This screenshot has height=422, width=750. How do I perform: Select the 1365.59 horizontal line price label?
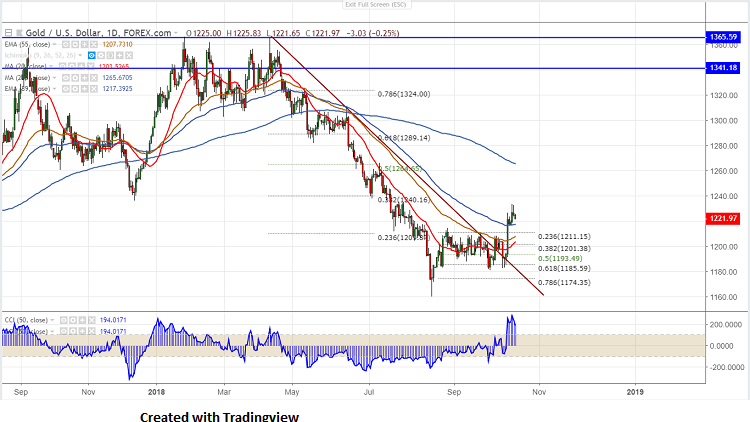pyautogui.click(x=723, y=37)
